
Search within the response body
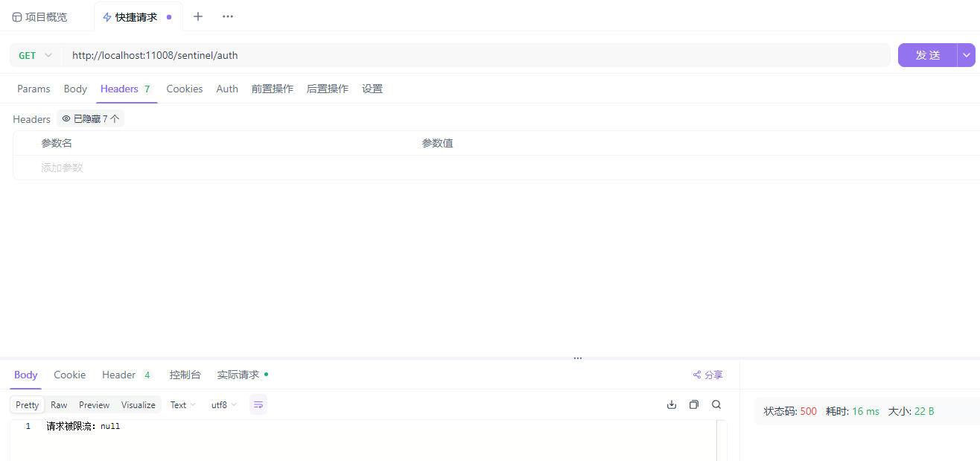[x=716, y=404]
